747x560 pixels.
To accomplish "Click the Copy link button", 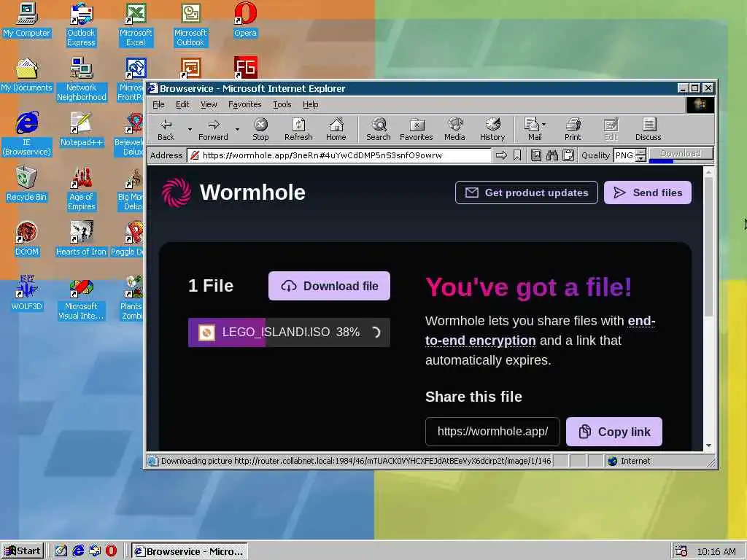I will [x=614, y=432].
